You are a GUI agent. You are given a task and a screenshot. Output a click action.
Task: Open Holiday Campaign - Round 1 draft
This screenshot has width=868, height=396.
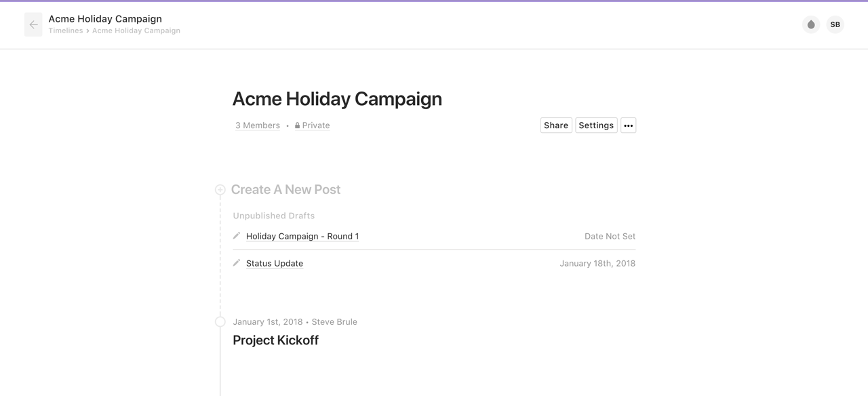click(x=302, y=236)
